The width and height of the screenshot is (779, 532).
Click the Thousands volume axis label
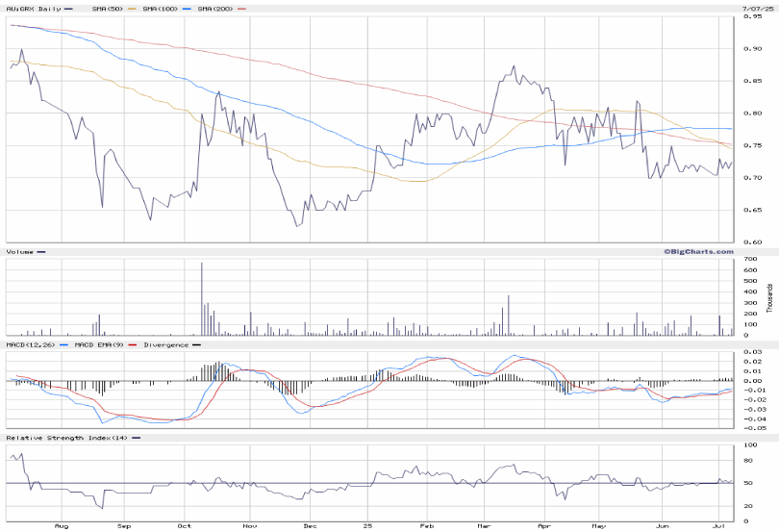[x=770, y=297]
